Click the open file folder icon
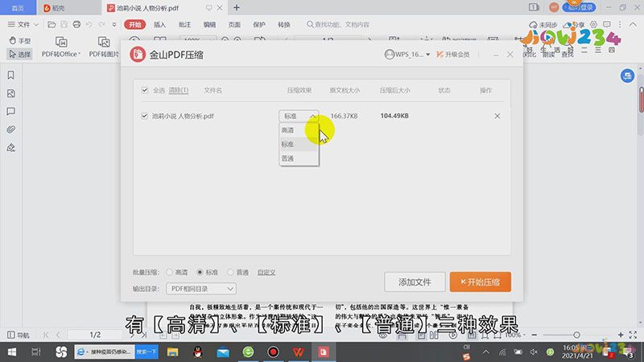Screen dimensions: 644x362 tap(52, 25)
